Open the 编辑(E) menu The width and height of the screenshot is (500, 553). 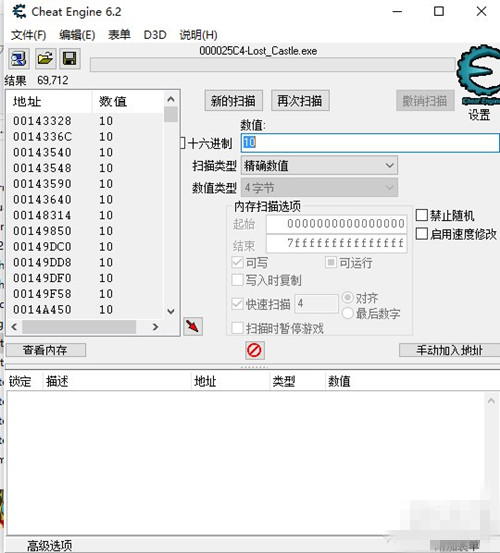(x=77, y=35)
